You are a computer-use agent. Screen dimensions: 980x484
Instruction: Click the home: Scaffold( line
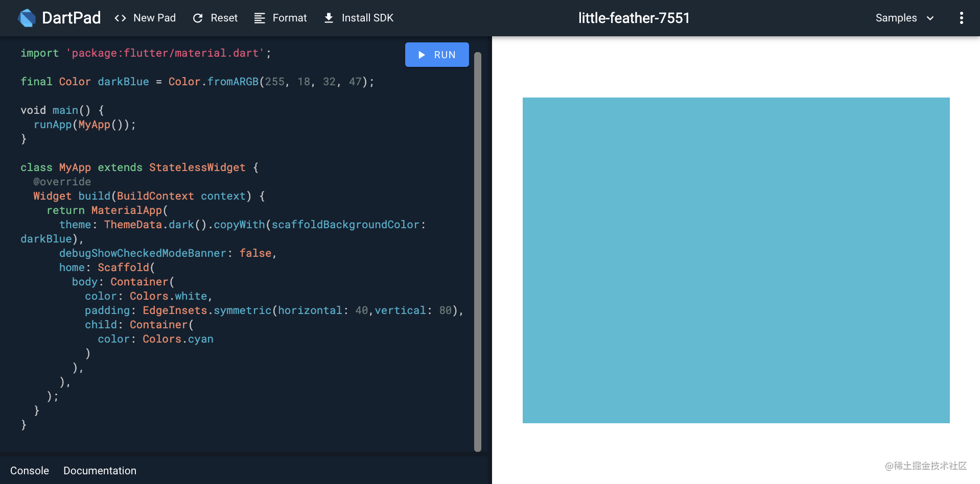107,268
